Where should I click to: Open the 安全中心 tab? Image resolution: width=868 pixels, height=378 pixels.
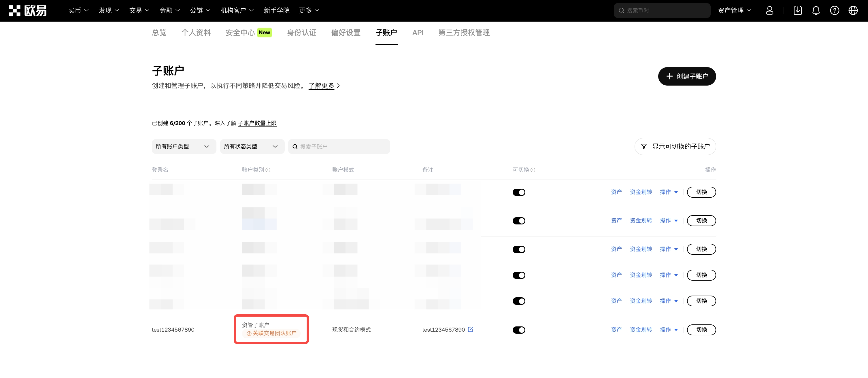pyautogui.click(x=240, y=33)
